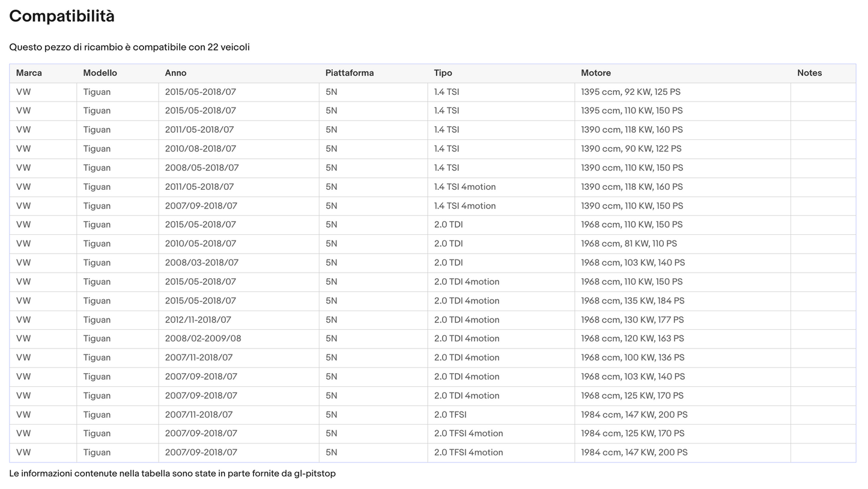Click '2.0 TDI' type in 81 KW row
Image resolution: width=868 pixels, height=489 pixels.
[449, 243]
